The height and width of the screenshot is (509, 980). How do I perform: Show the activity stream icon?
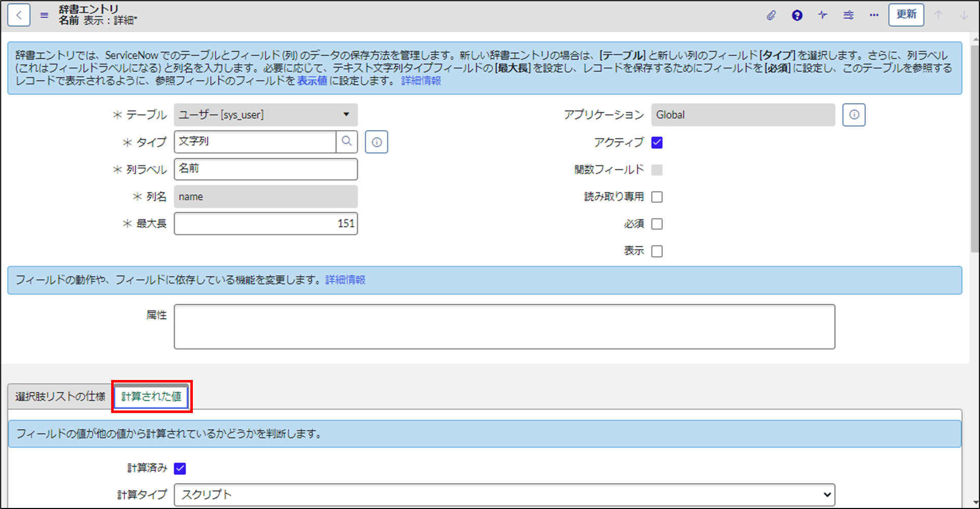[822, 15]
